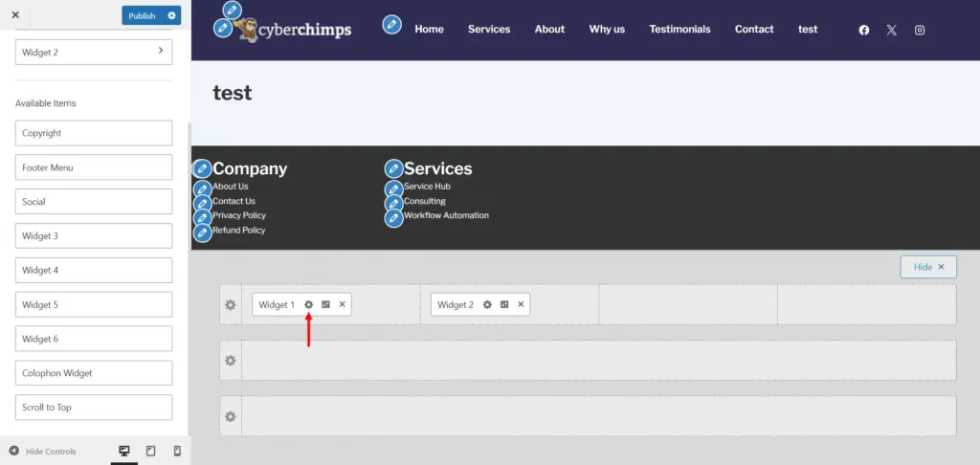Open the Workflow Automation footer link
Viewport: 980px width, 465px height.
click(446, 215)
